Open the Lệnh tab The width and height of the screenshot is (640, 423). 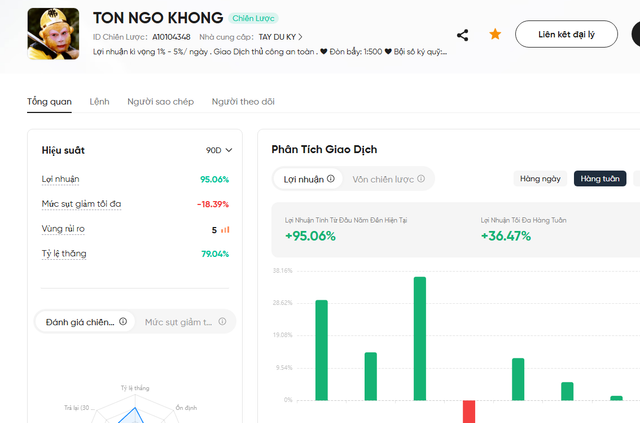pyautogui.click(x=100, y=102)
